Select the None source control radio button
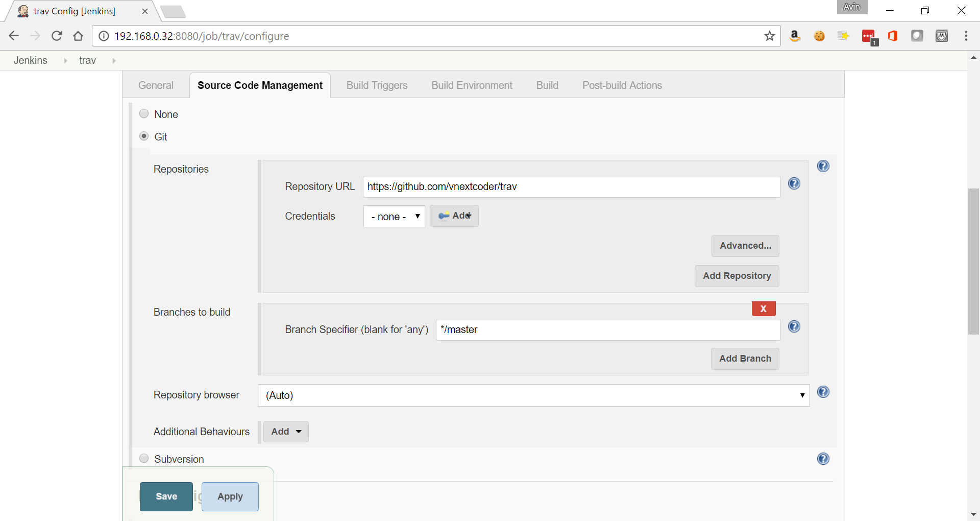This screenshot has height=521, width=980. [x=144, y=114]
